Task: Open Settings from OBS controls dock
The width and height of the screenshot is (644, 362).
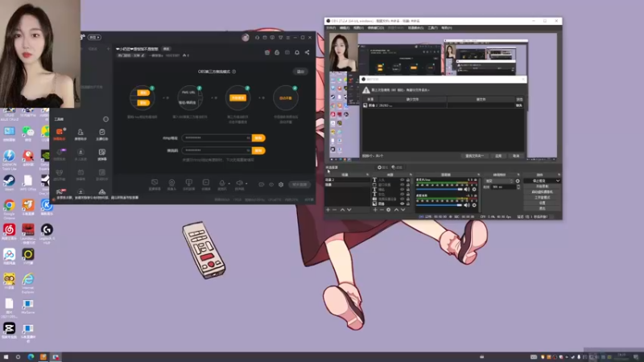Action: pyautogui.click(x=543, y=203)
